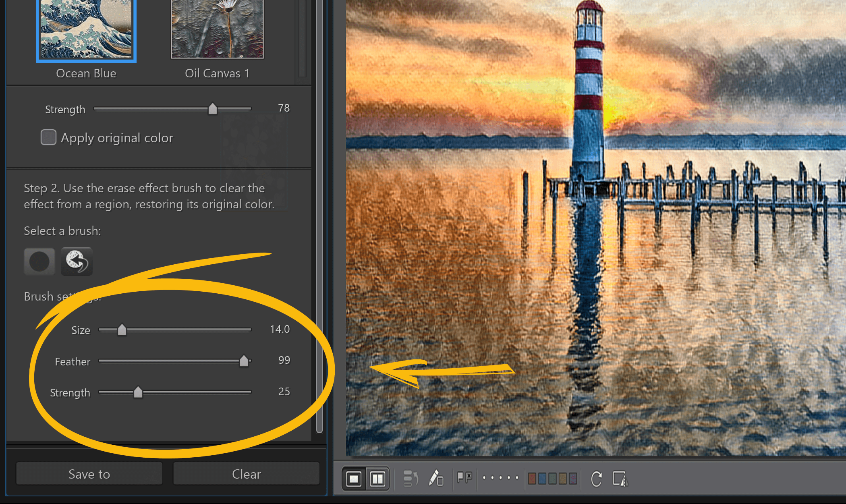The height and width of the screenshot is (504, 846).
Task: Select the round erase effect brush
Action: 39,261
